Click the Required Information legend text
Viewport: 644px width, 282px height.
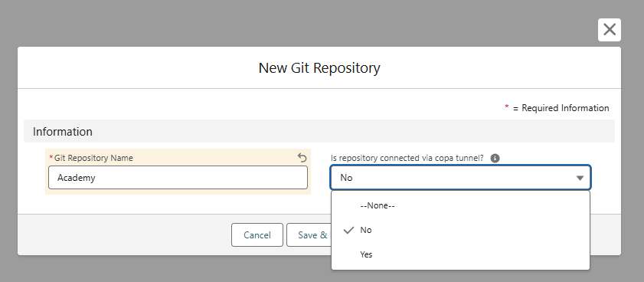tap(565, 108)
